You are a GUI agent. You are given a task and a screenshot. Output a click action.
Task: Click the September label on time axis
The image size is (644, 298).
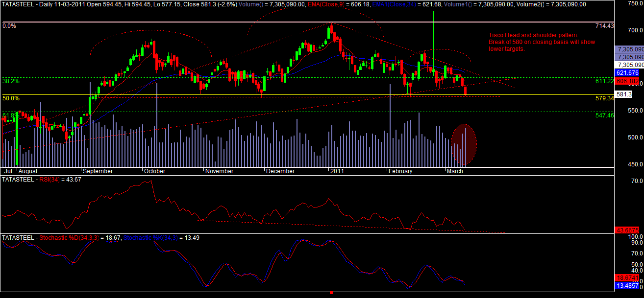pos(98,171)
